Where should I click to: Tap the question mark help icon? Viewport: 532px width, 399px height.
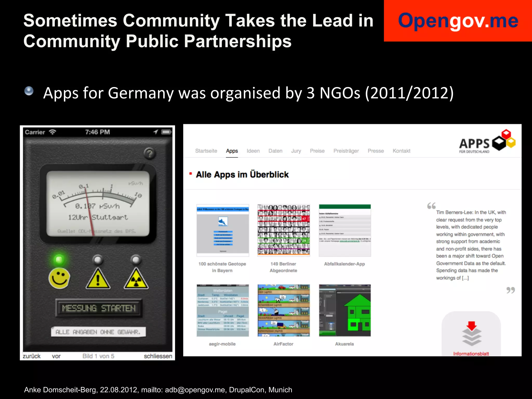(150, 154)
